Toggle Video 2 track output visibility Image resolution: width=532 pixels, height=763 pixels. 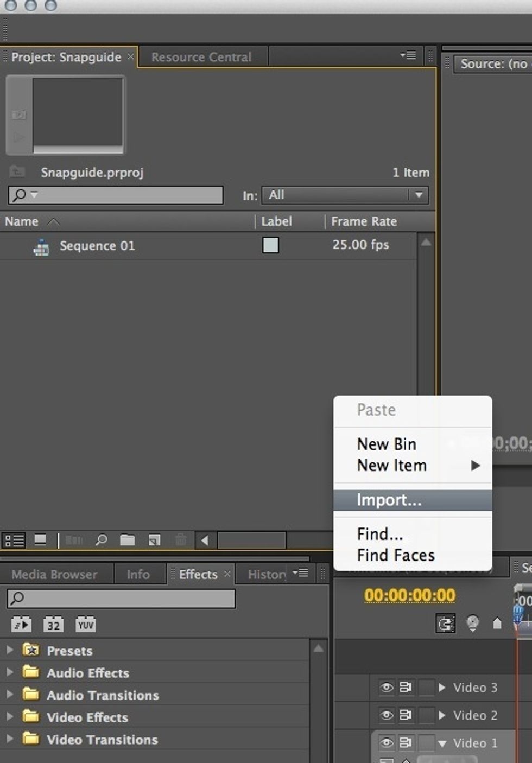point(386,715)
